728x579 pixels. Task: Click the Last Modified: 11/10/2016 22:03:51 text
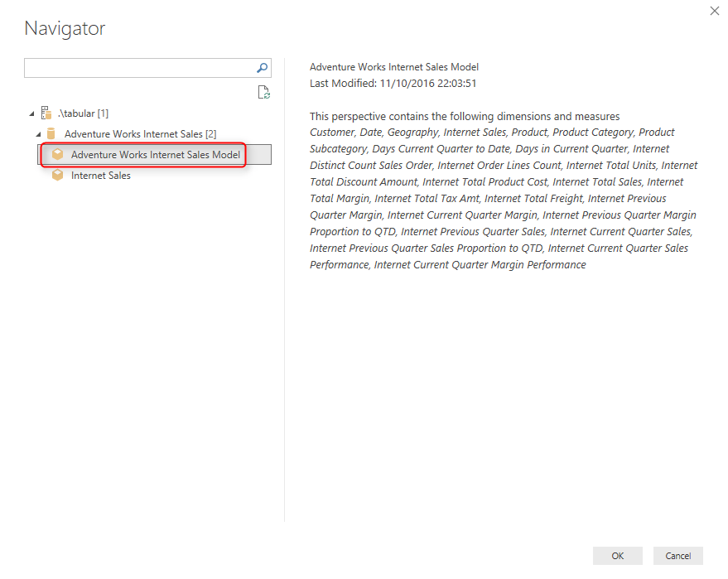(393, 84)
